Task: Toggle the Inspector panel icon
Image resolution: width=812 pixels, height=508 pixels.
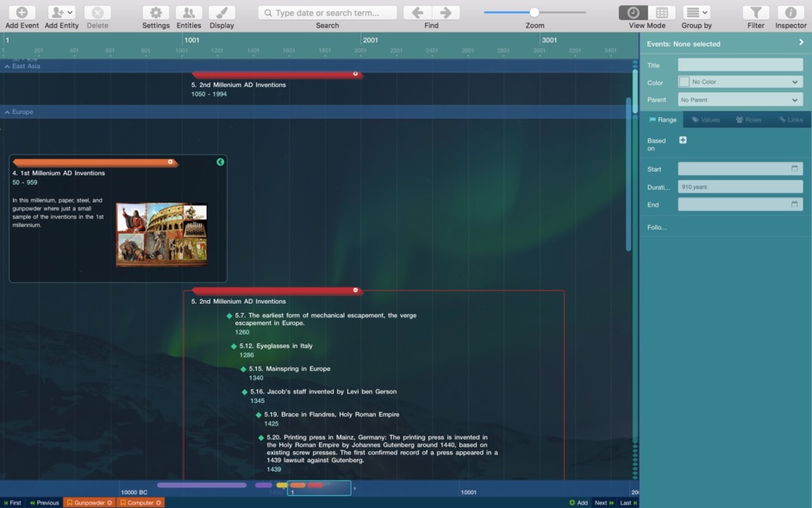Action: tap(790, 12)
